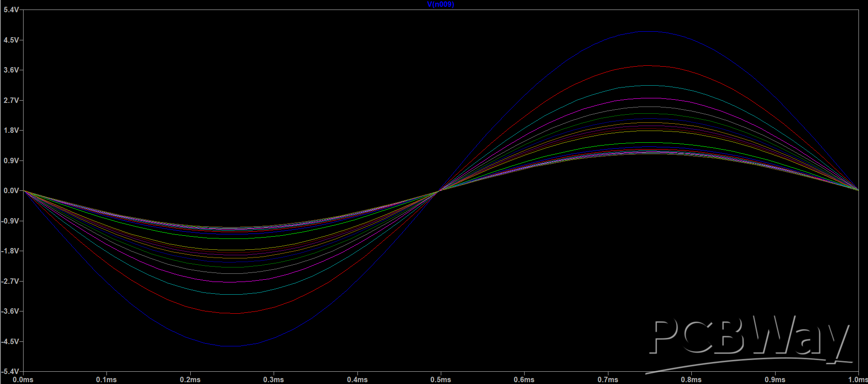868x384 pixels.
Task: Click the negative trough of the outermost blue trace
Action: (231, 346)
